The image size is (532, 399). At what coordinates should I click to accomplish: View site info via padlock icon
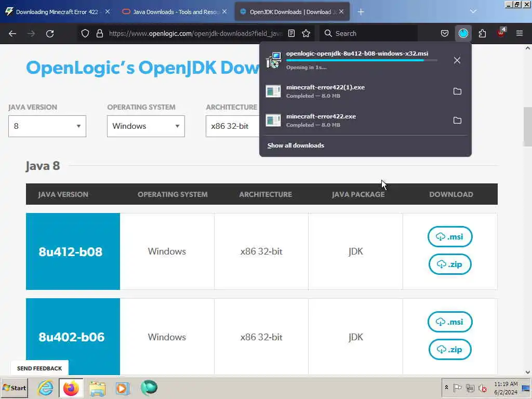(99, 33)
